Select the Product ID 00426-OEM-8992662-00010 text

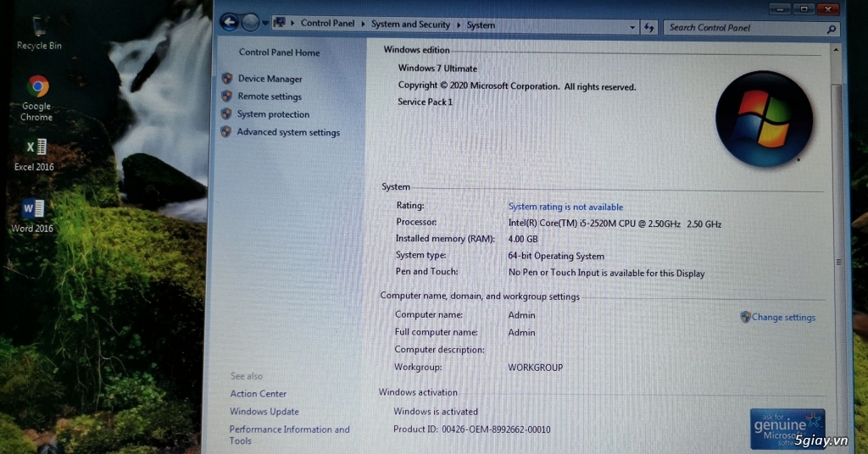[471, 429]
